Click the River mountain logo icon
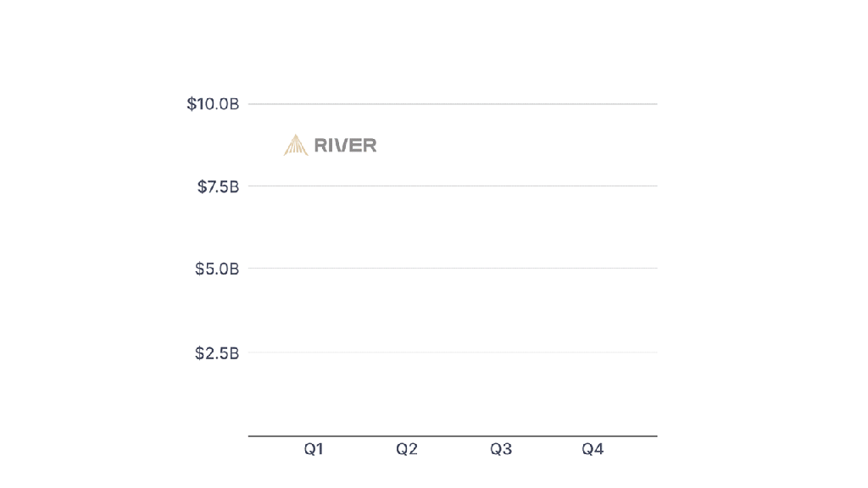Viewport: 868px width, 488px height. [x=295, y=145]
